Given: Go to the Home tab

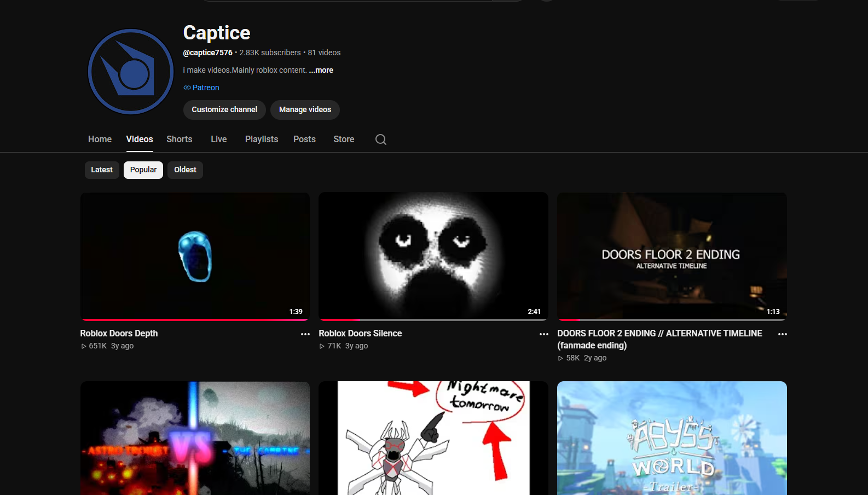Looking at the screenshot, I should [100, 139].
